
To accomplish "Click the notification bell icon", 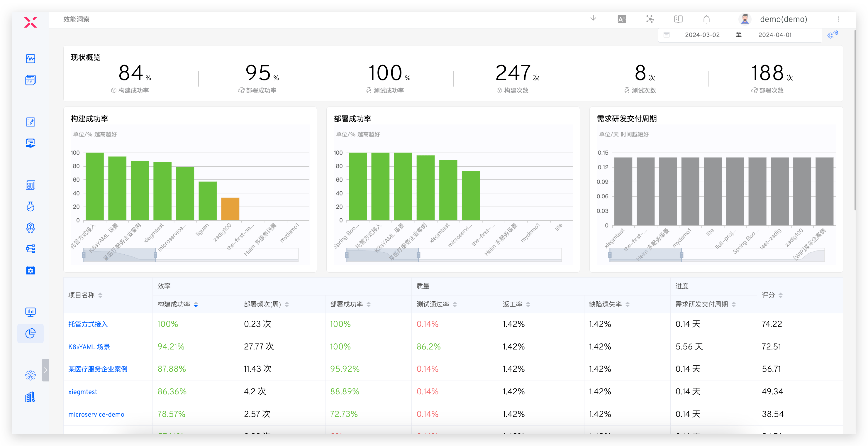I will tap(707, 19).
